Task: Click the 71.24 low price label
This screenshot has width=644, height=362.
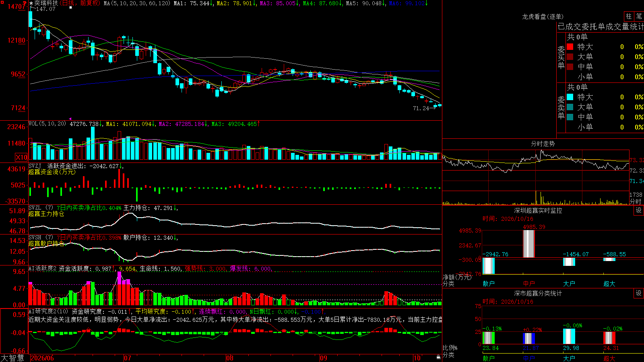Action: 421,108
